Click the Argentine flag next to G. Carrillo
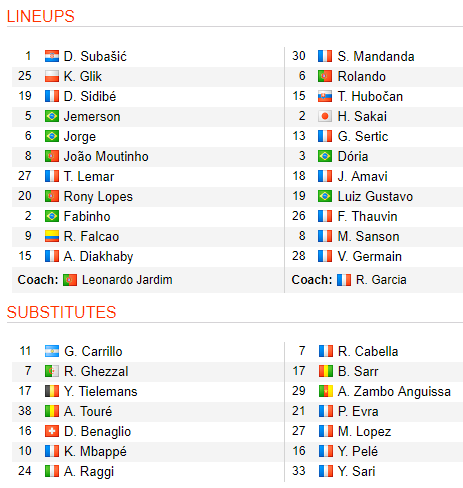Image resolution: width=463 pixels, height=488 pixels. [x=52, y=351]
